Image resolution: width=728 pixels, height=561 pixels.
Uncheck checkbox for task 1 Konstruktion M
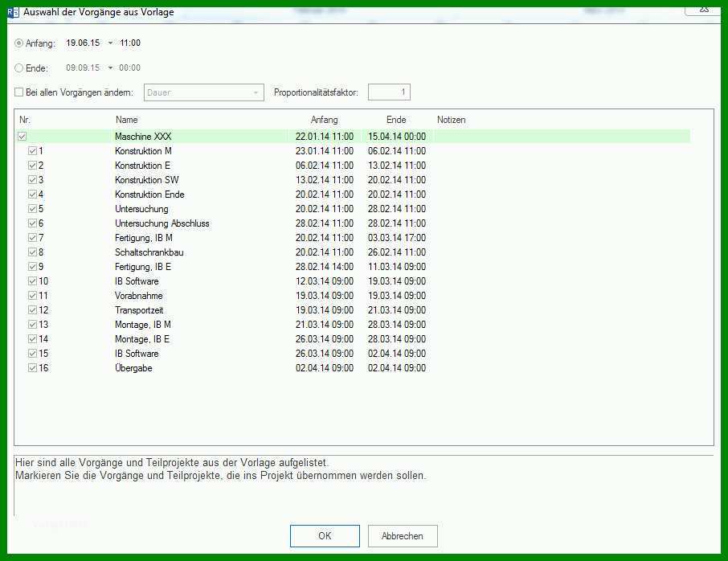point(32,151)
